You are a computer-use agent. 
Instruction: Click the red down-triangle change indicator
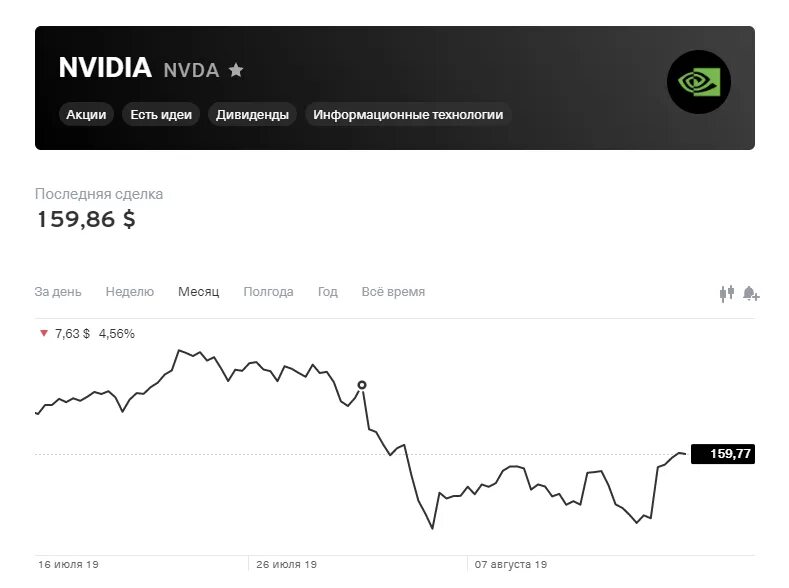coord(44,333)
